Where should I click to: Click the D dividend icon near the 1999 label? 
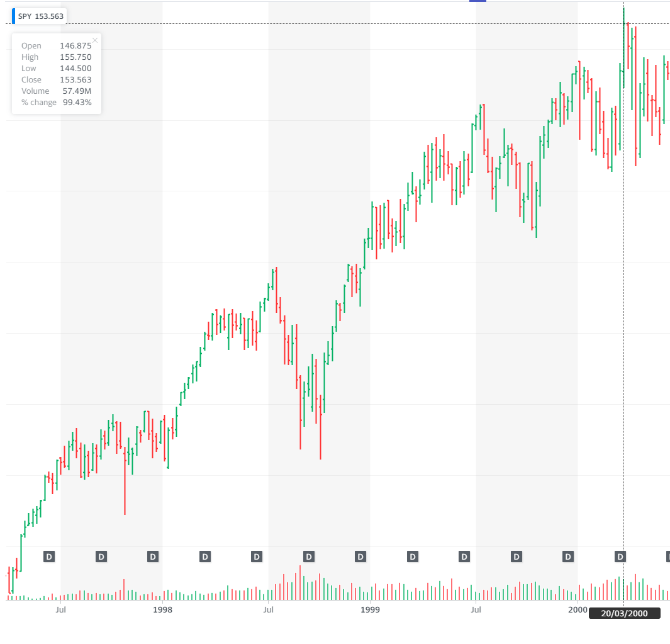(360, 556)
